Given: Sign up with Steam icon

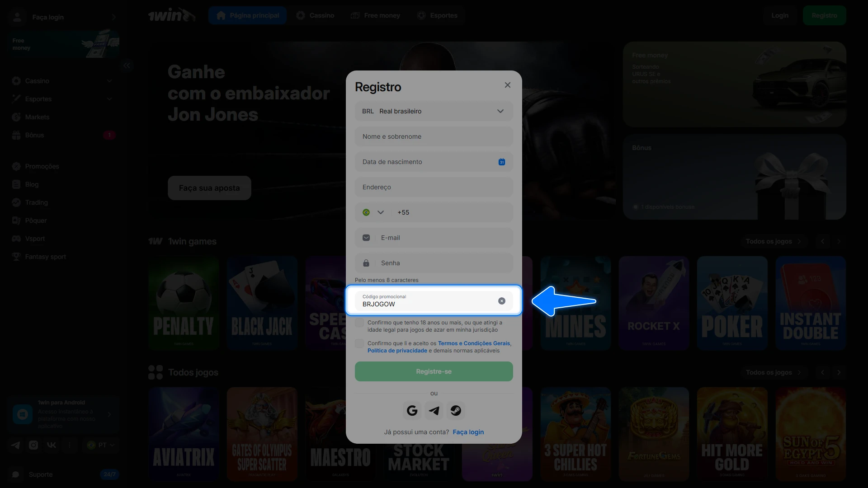Looking at the screenshot, I should pyautogui.click(x=456, y=411).
